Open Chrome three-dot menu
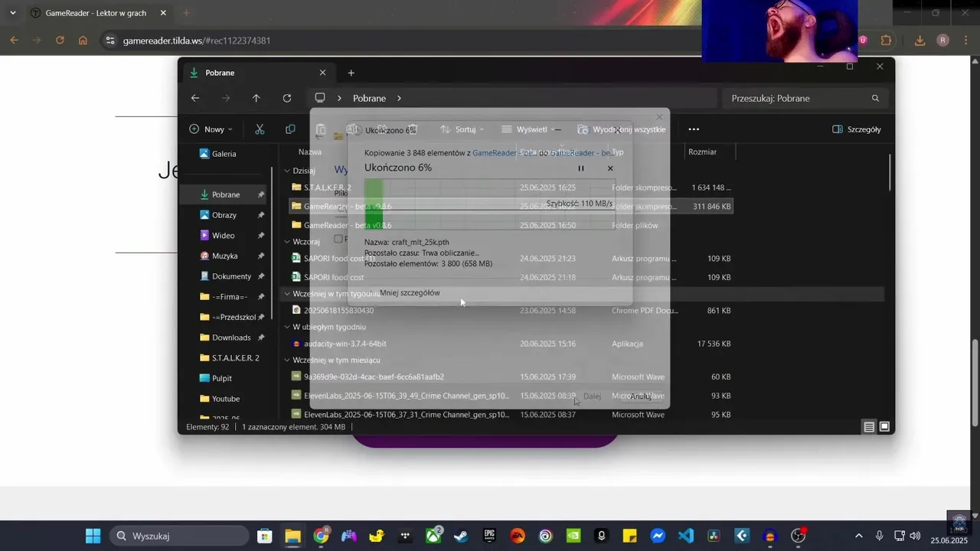 click(966, 40)
